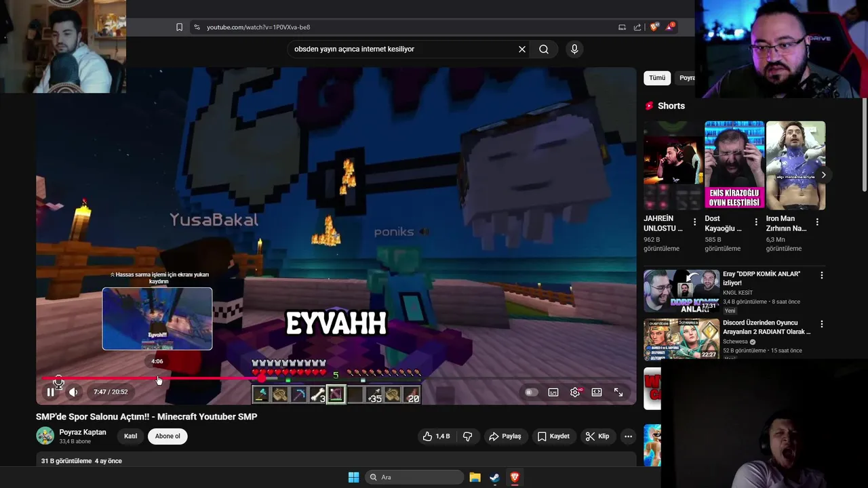
Task: Click the red progress bar scrubber handle
Action: (x=262, y=378)
